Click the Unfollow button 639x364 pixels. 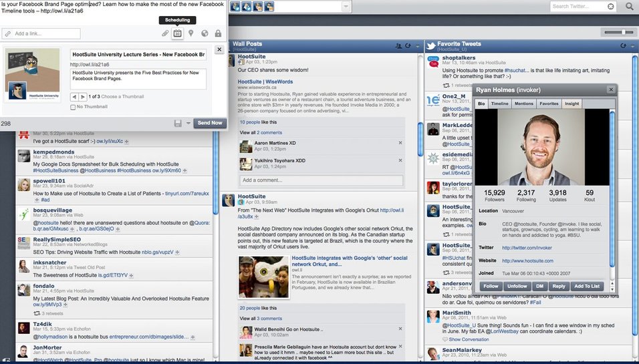[x=517, y=287]
